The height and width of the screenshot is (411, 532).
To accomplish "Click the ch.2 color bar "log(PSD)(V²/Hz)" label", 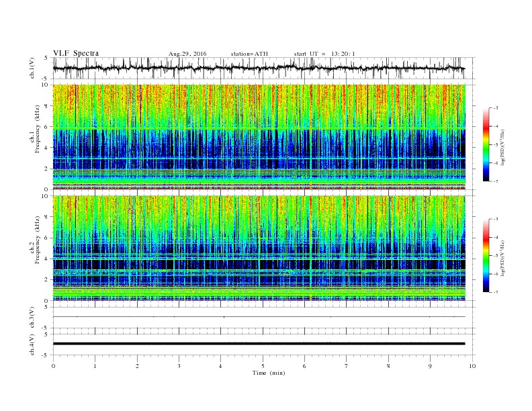I will (503, 259).
